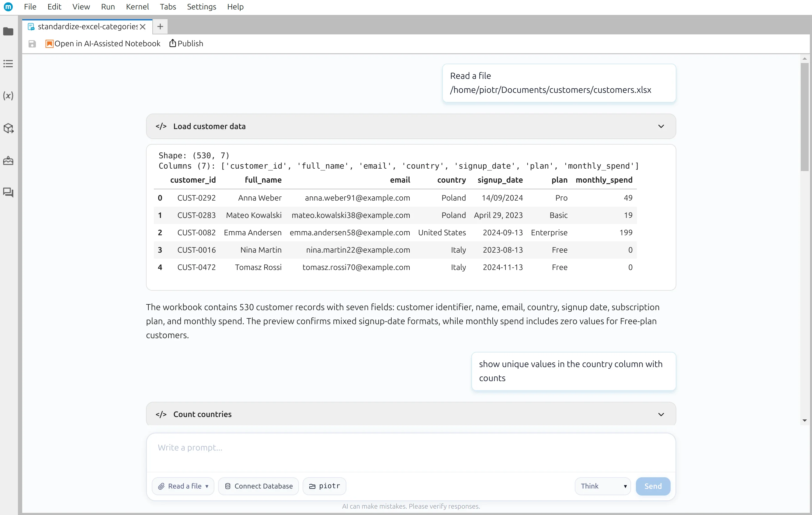Click the 14/09/2024 date cell
This screenshot has width=812, height=515.
502,198
